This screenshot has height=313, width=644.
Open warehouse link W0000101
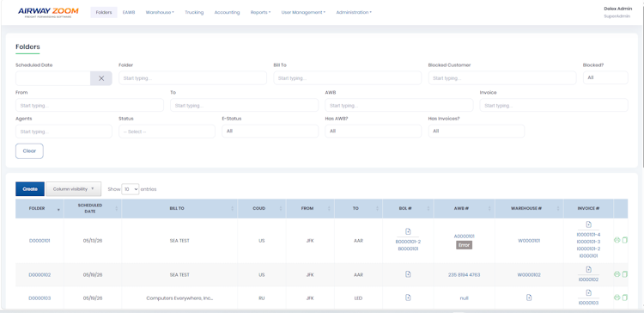(529, 241)
